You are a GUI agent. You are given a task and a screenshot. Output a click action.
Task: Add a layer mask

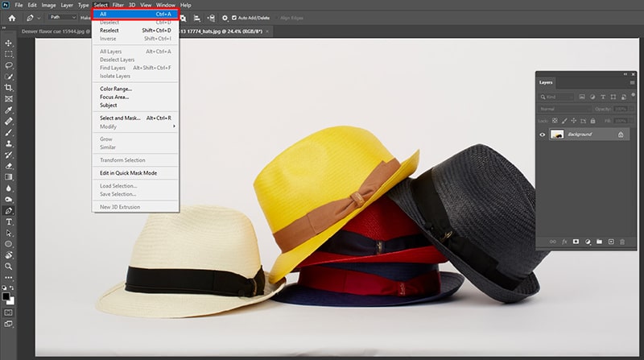576,242
